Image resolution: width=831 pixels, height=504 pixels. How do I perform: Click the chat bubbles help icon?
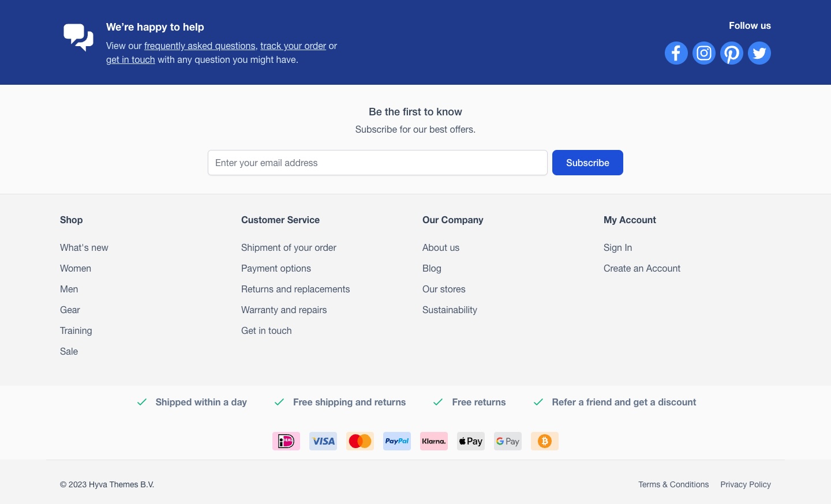[x=78, y=37]
